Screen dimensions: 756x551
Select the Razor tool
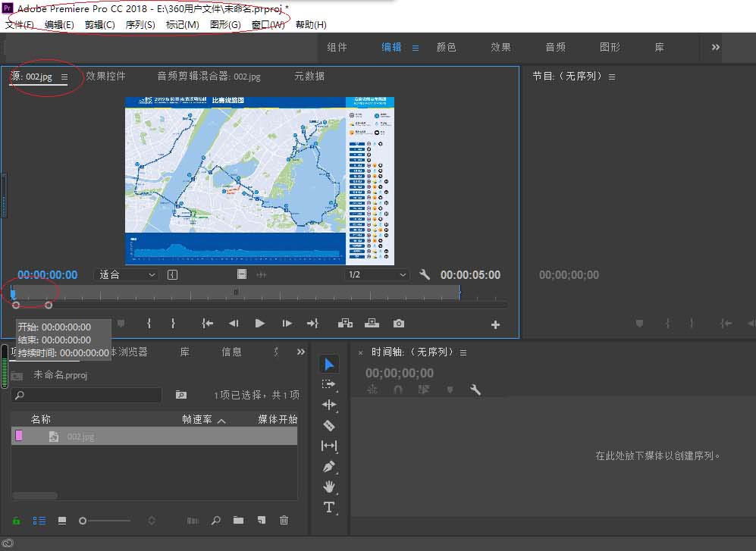coord(328,425)
